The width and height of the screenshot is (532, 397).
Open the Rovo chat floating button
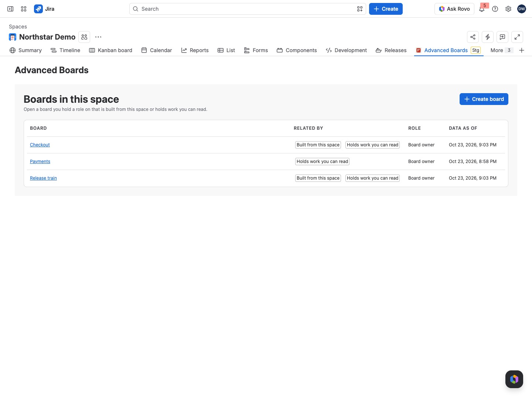point(514,379)
